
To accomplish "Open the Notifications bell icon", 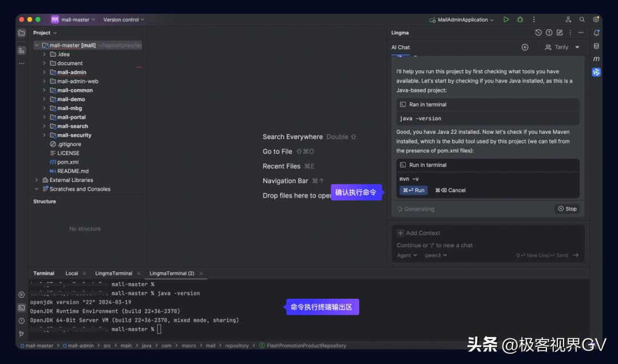I will pos(596,33).
